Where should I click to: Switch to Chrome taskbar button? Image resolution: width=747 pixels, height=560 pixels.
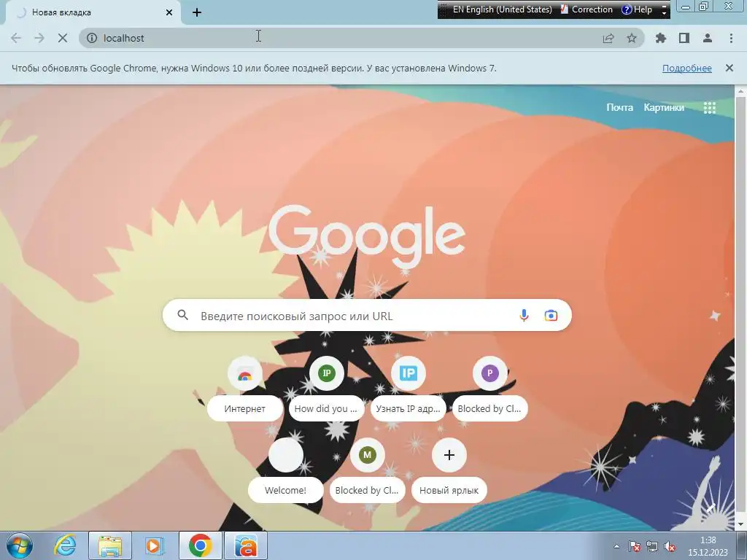[x=200, y=545]
